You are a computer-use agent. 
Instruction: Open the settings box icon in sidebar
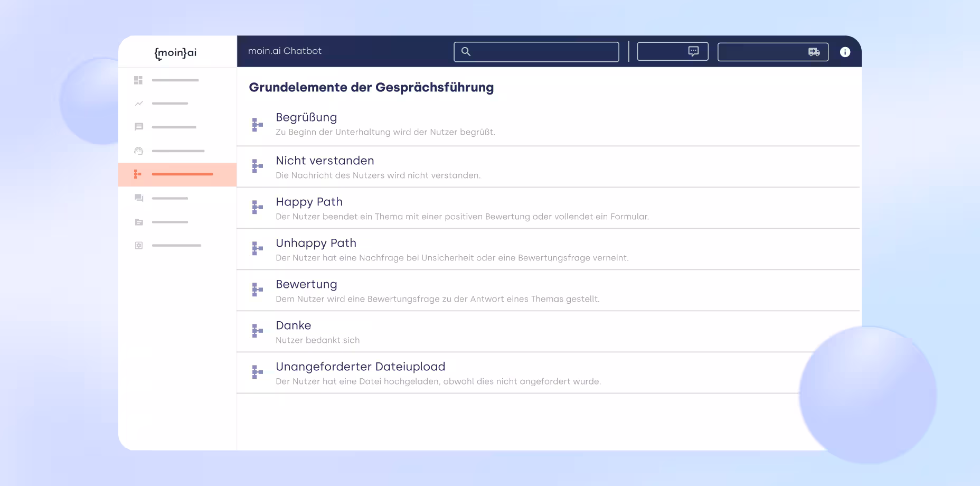(x=139, y=245)
